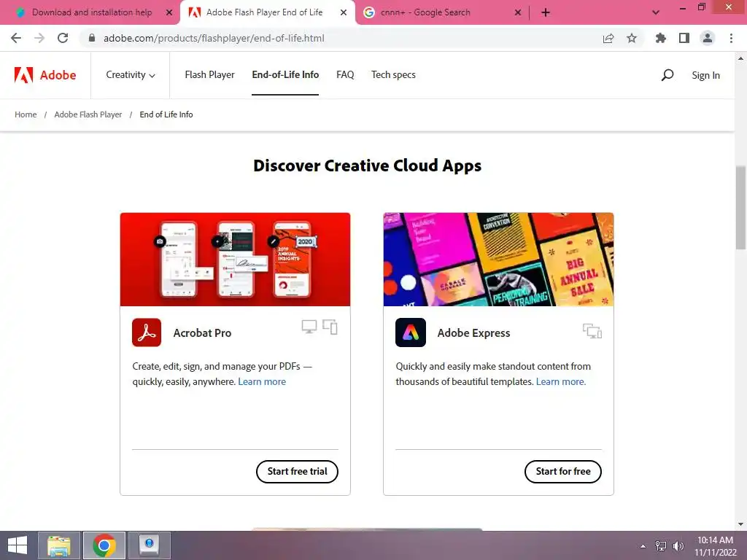747x560 pixels.
Task: Select End-of-Life Info nav item
Action: (285, 75)
